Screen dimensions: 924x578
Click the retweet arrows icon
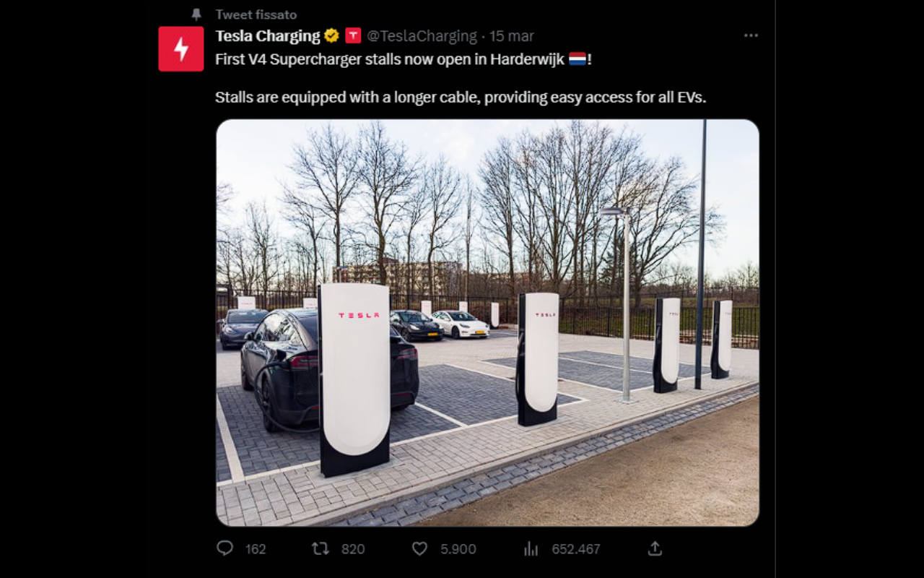coord(320,548)
